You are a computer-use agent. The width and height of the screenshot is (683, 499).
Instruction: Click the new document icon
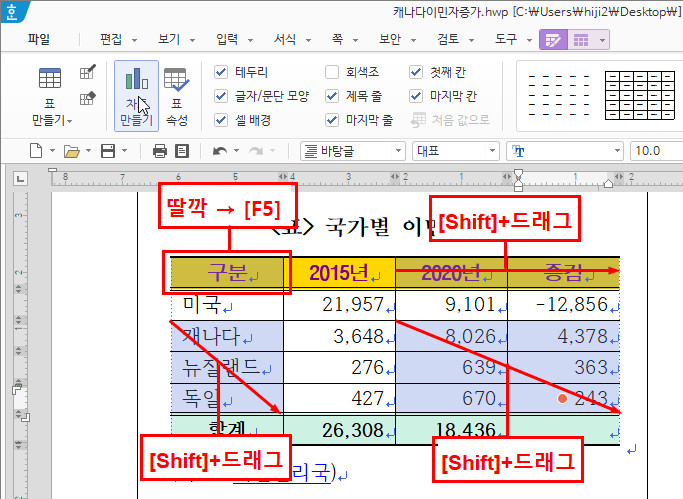(x=36, y=151)
